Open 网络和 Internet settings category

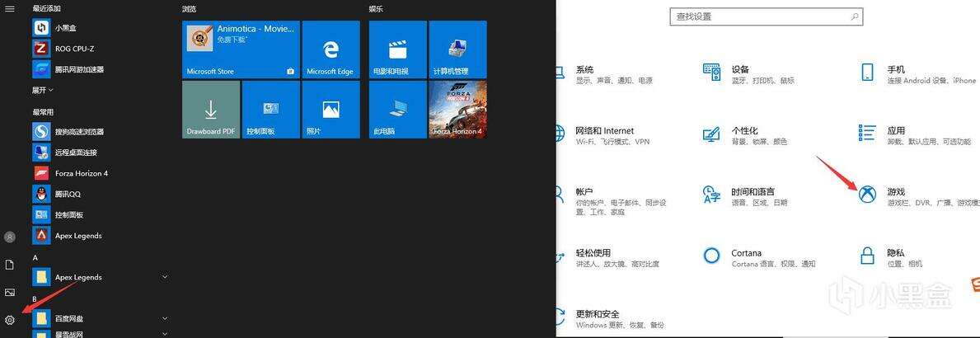603,135
